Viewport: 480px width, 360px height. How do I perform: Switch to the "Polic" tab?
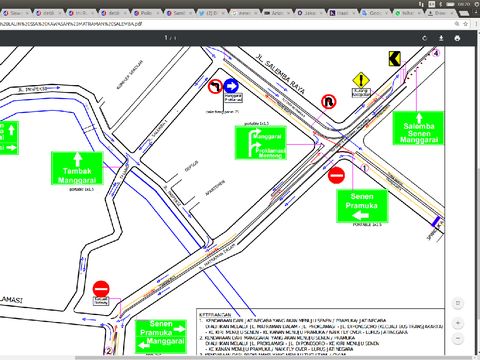[x=147, y=13]
